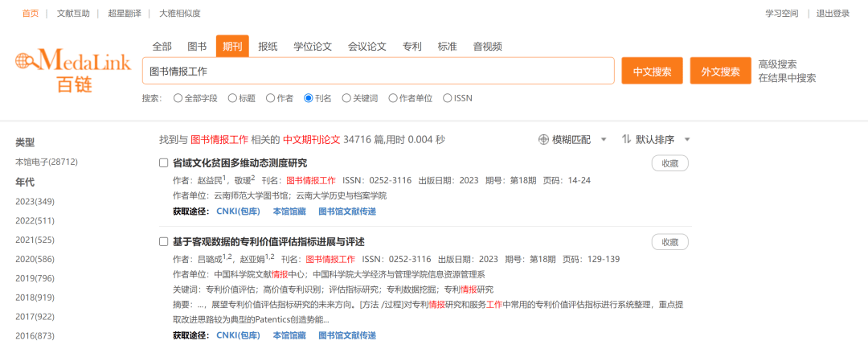The image size is (868, 345).
Task: Filter results by year 2022(511)
Action: click(35, 220)
